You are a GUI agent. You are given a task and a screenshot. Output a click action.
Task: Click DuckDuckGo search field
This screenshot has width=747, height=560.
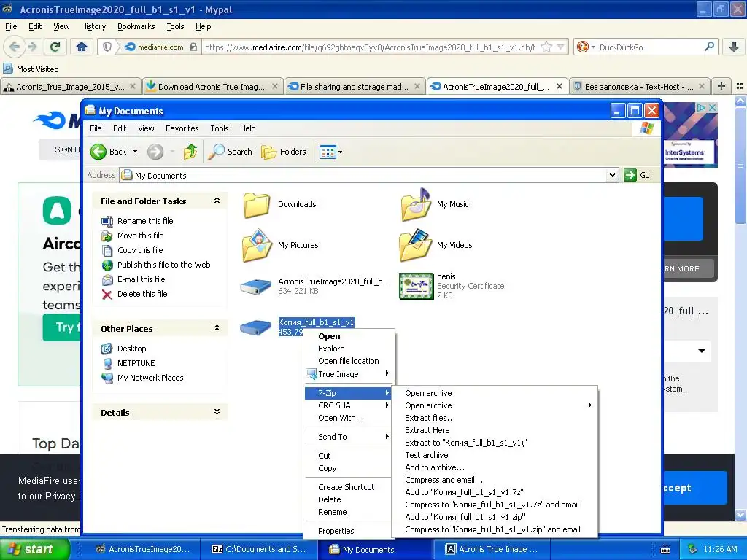tap(650, 47)
